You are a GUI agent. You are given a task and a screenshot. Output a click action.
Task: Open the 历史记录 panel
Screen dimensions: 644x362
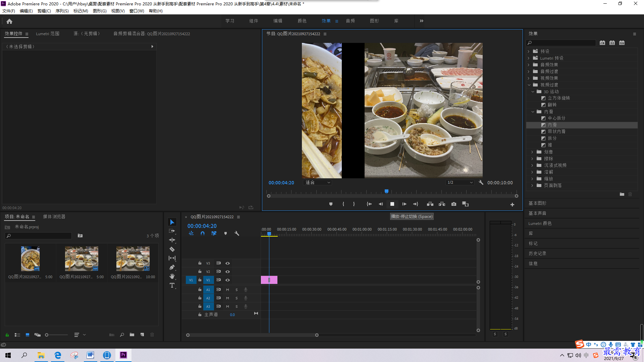537,253
